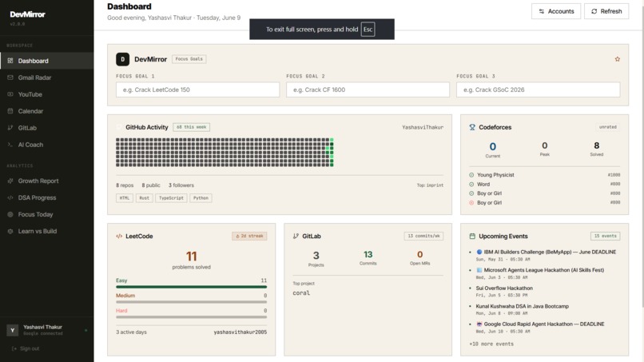Click the YashasviThakur GitHub username
644x362 pixels.
[x=423, y=127]
